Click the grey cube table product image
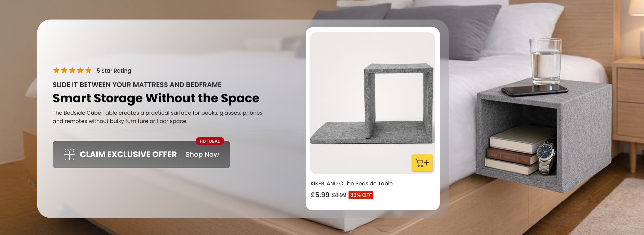 click(372, 103)
